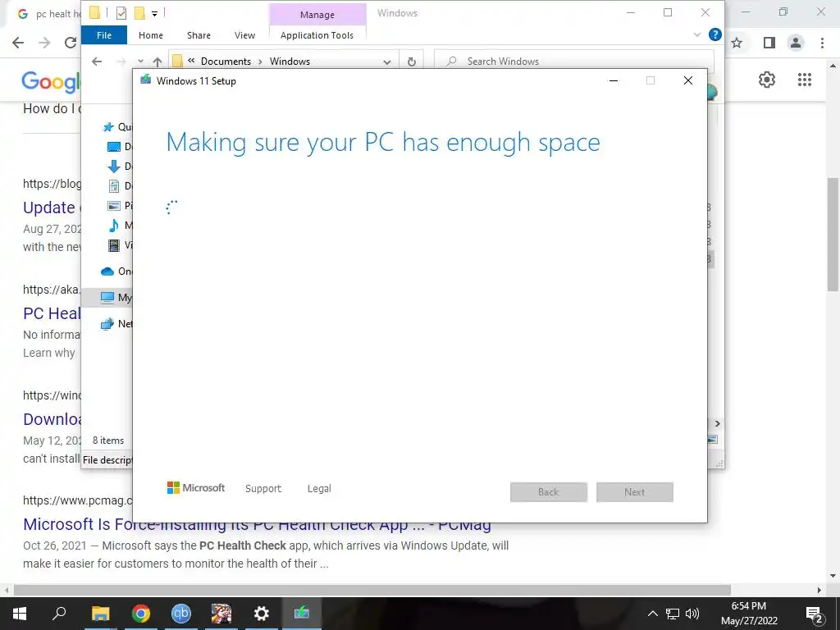This screenshot has width=840, height=630.
Task: Click Chrome horizontal scrollbar
Action: point(372,590)
